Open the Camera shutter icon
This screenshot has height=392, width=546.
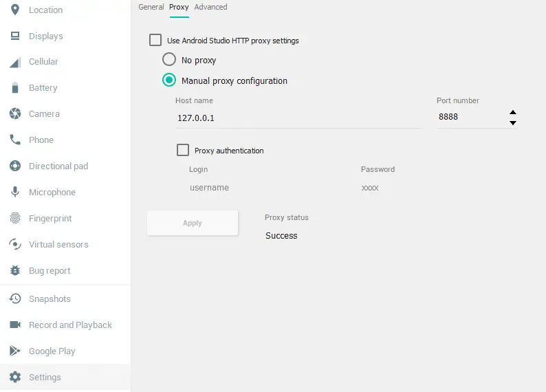(x=15, y=113)
